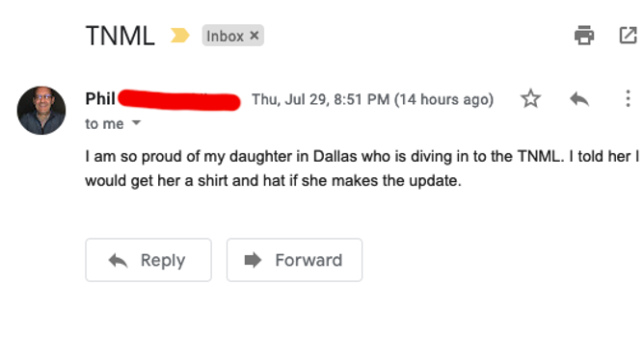The height and width of the screenshot is (362, 644).
Task: Click the Forward button below the message
Action: click(294, 260)
